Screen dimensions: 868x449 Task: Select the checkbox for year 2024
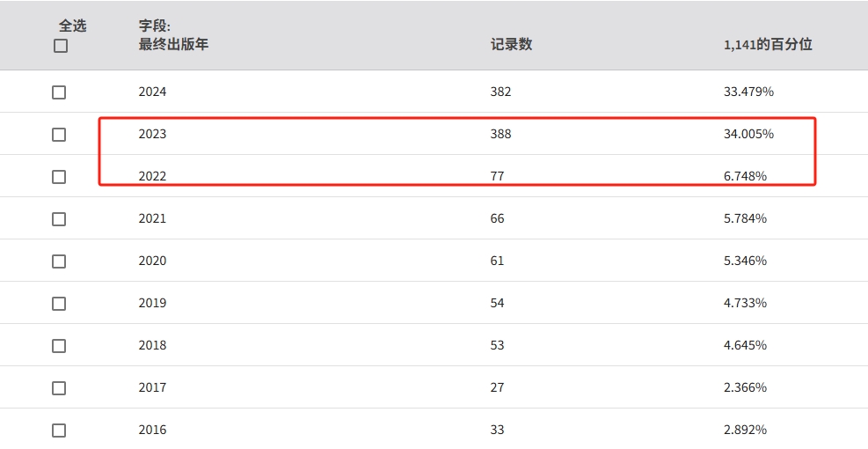click(59, 92)
